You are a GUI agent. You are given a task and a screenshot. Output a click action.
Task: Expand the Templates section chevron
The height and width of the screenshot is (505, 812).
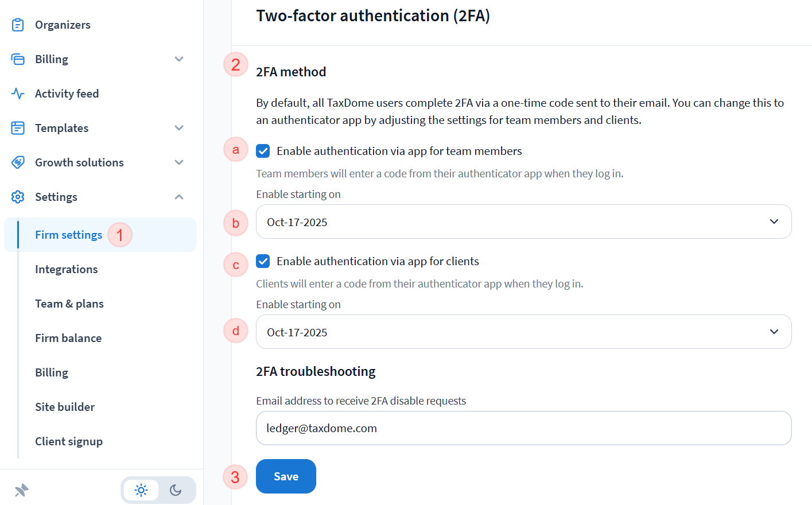179,128
